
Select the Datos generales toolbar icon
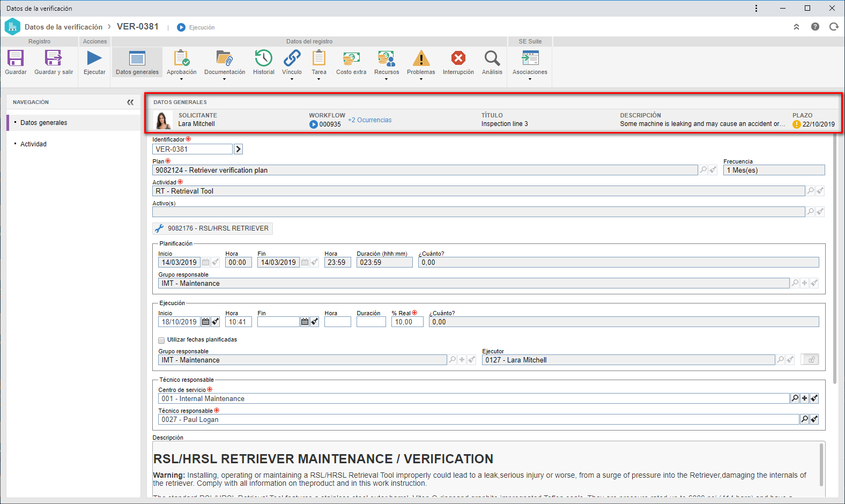click(137, 62)
